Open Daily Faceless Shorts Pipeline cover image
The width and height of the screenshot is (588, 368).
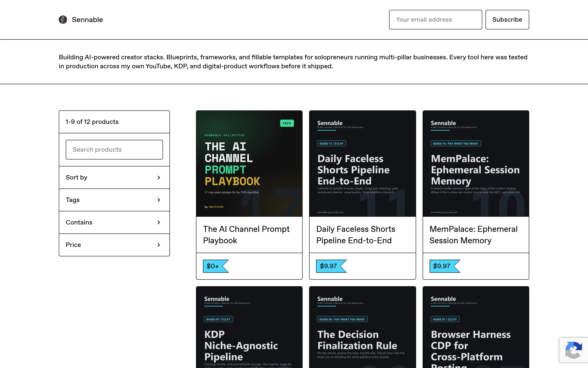pyautogui.click(x=363, y=164)
